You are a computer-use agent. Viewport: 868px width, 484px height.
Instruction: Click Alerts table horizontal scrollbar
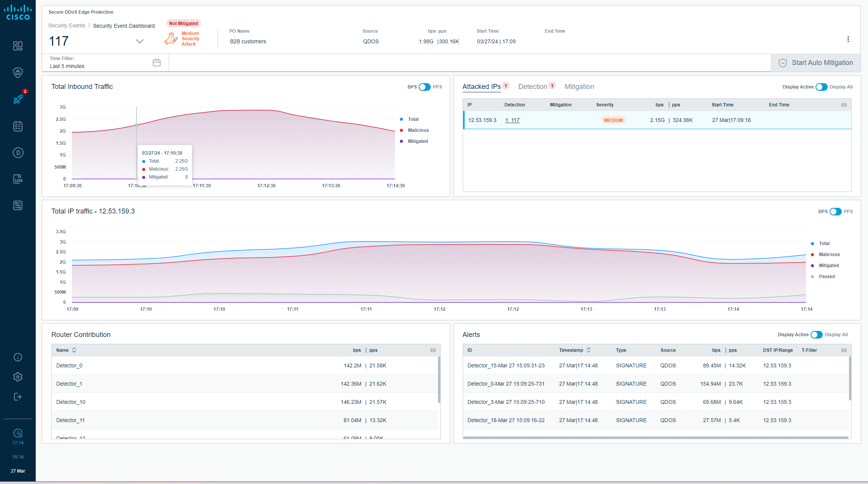pos(655,438)
